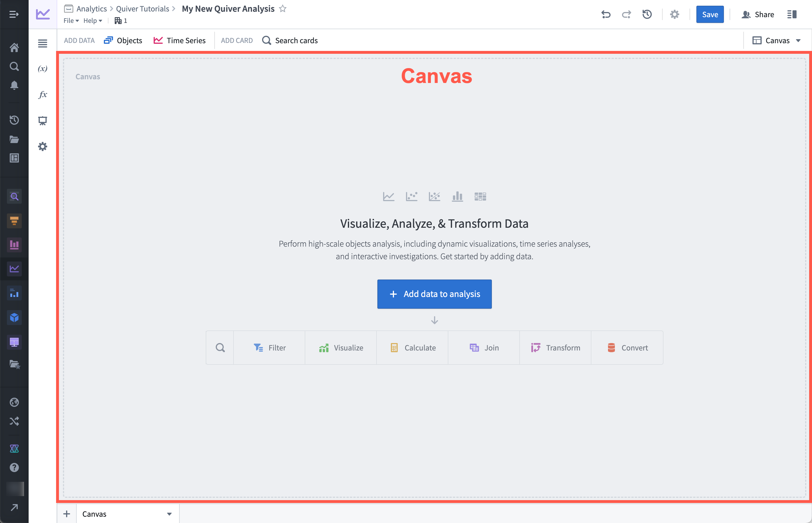
Task: Open the Analytics breadcrumb
Action: click(92, 9)
